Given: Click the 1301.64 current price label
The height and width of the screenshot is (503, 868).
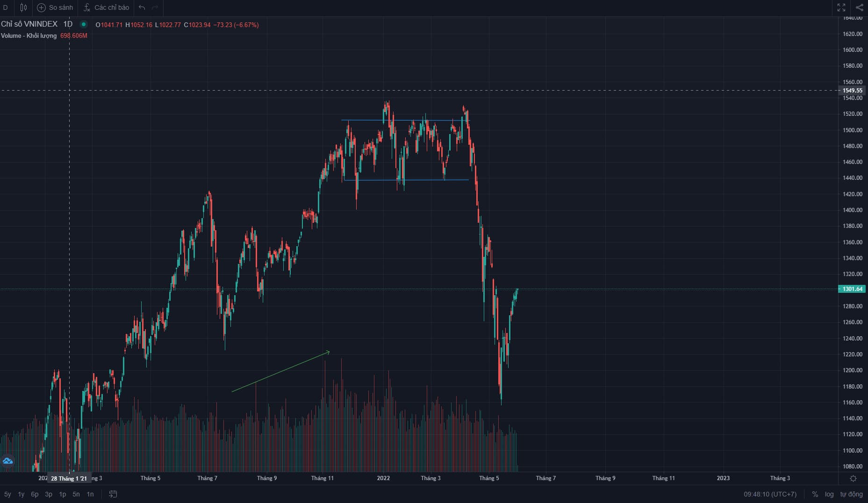Looking at the screenshot, I should [853, 289].
